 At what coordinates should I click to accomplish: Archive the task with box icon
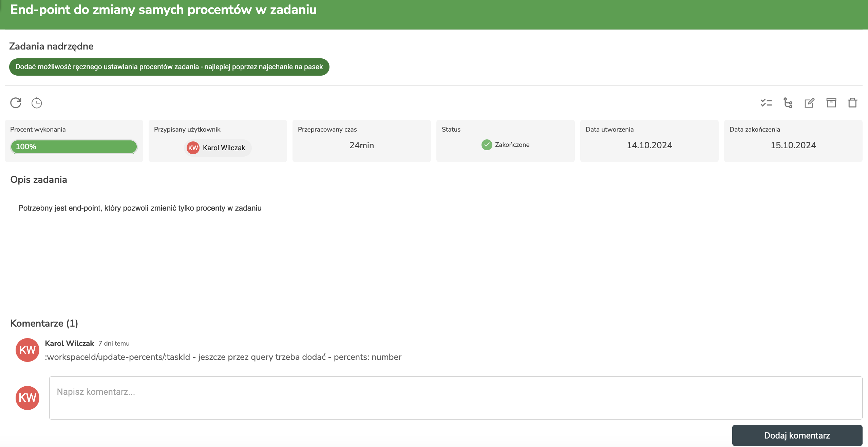[831, 102]
